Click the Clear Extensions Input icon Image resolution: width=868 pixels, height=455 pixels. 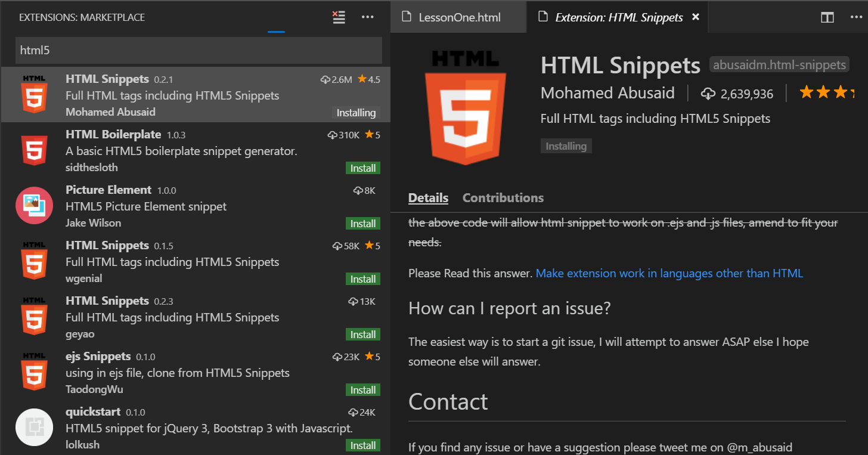click(x=339, y=17)
